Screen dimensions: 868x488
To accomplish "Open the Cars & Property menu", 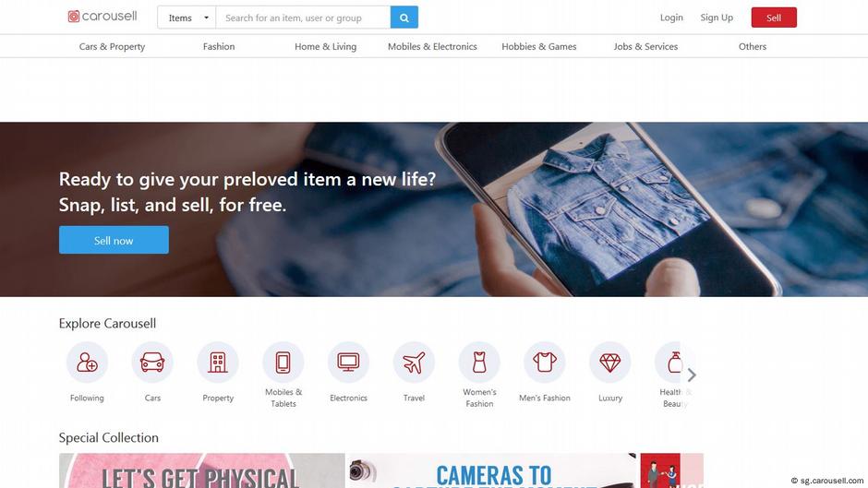I will point(112,46).
